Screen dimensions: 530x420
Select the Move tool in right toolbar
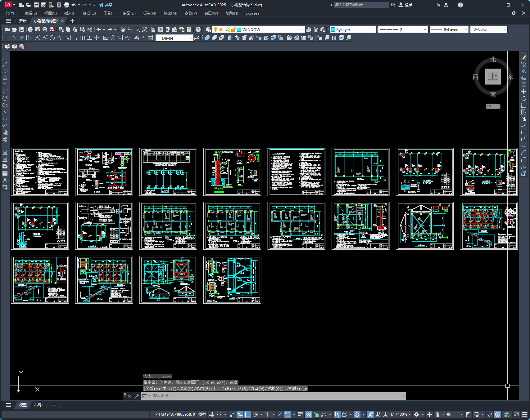coord(524,92)
